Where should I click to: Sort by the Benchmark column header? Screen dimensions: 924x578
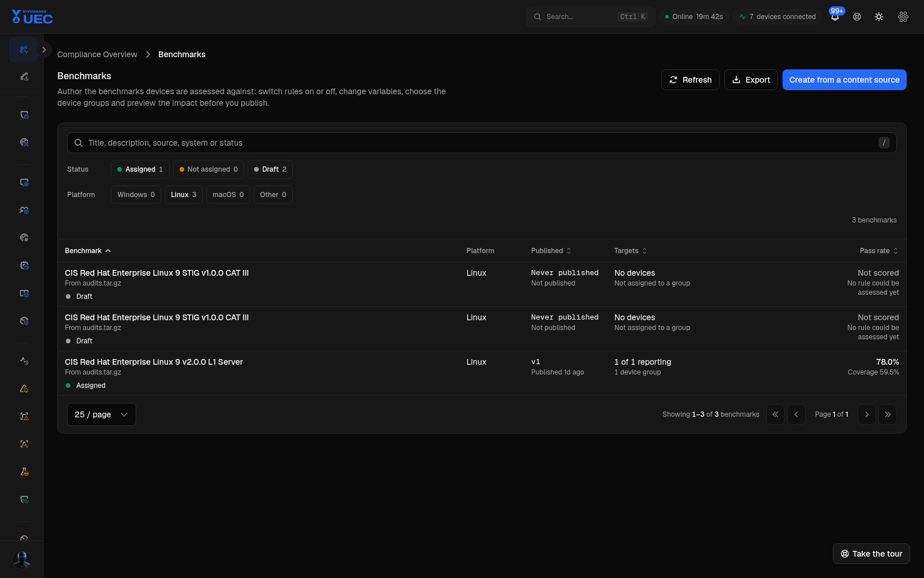(88, 251)
